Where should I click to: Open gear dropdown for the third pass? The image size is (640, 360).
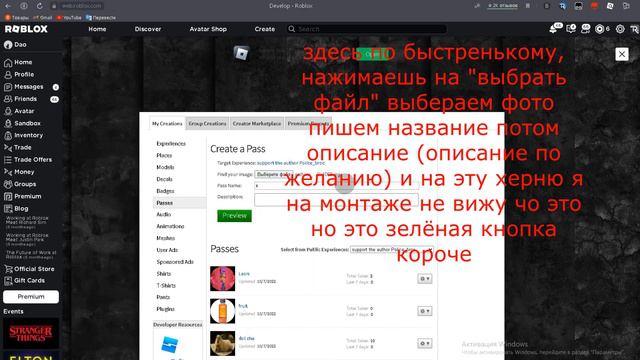tap(424, 344)
